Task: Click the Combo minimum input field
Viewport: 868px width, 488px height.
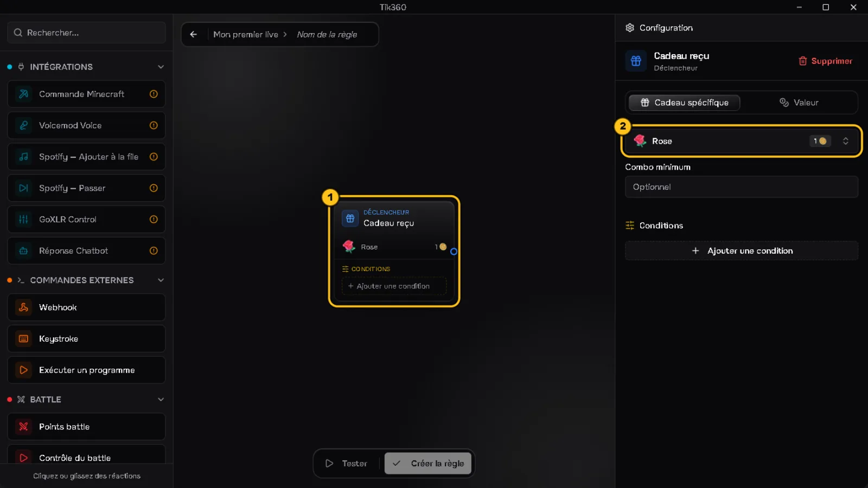Action: pyautogui.click(x=742, y=187)
